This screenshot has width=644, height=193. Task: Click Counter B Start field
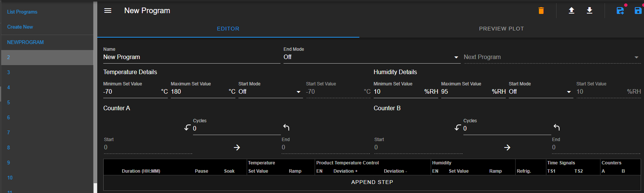tap(418, 147)
